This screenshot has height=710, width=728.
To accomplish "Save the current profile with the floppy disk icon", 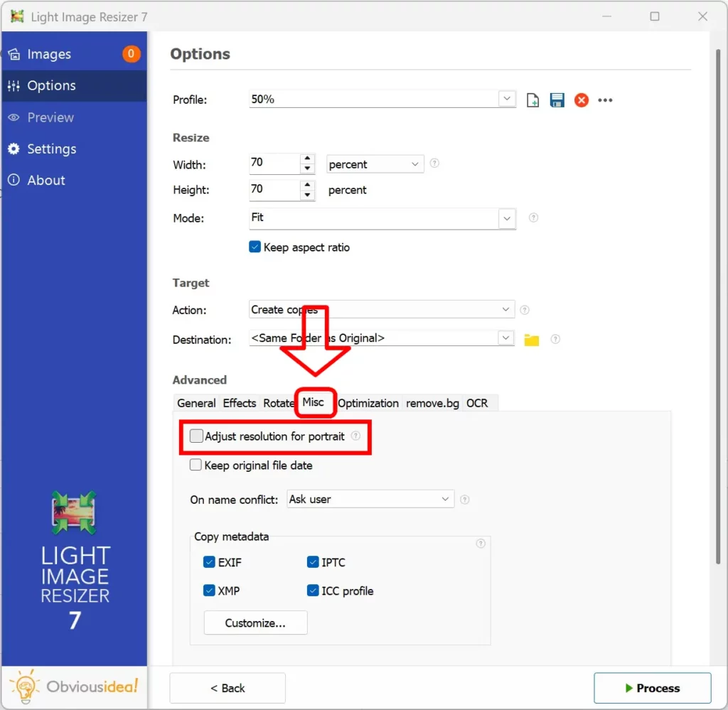I will coord(557,99).
